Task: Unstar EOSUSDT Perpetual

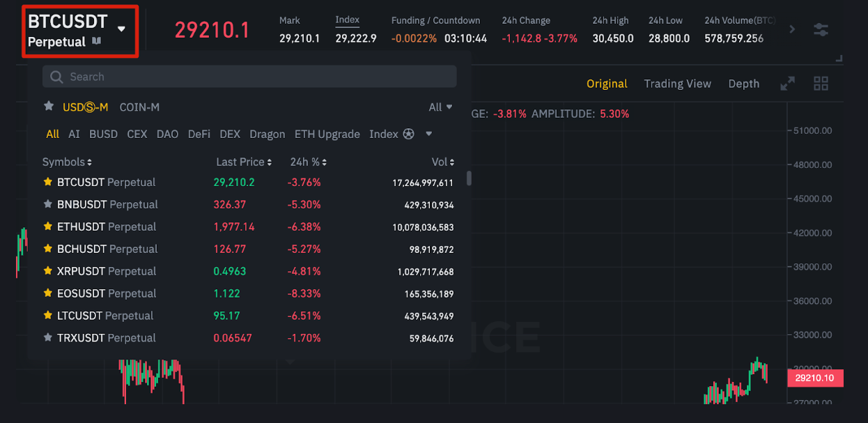Action: (48, 293)
